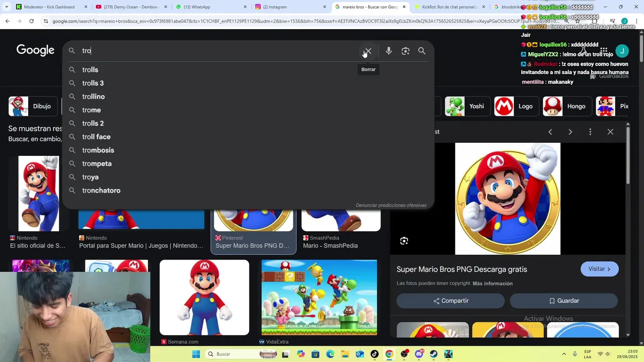Show previous image in preview panel
The height and width of the screenshot is (362, 644).
(x=550, y=132)
